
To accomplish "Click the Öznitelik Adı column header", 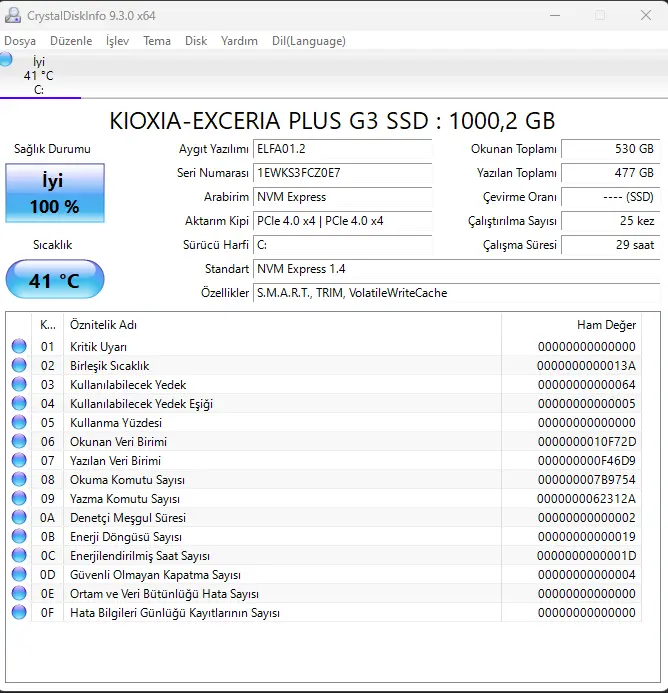I will [x=282, y=325].
